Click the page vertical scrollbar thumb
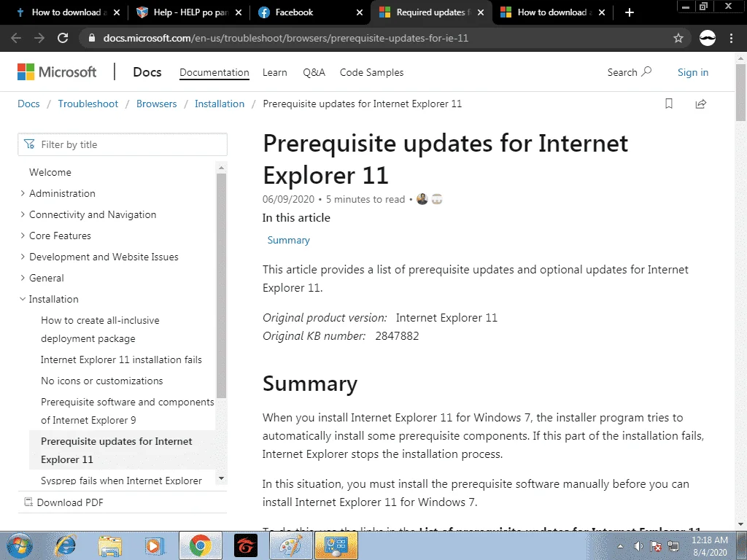The height and width of the screenshot is (560, 747). point(741,93)
